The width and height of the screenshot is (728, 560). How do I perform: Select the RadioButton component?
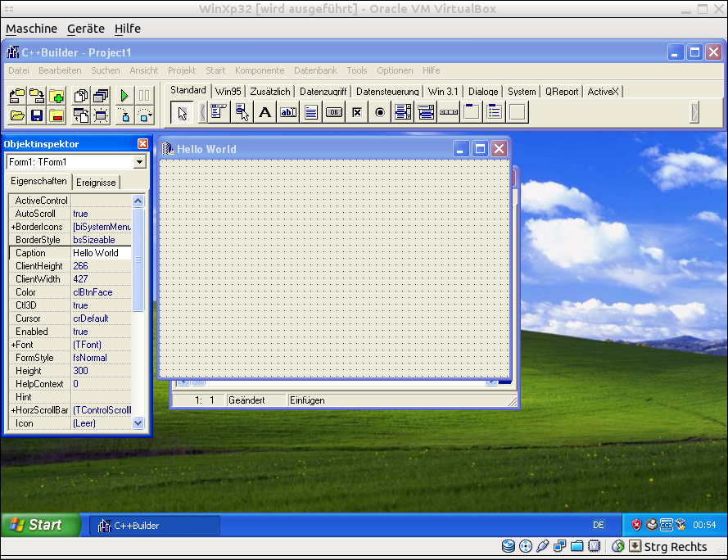point(380,112)
